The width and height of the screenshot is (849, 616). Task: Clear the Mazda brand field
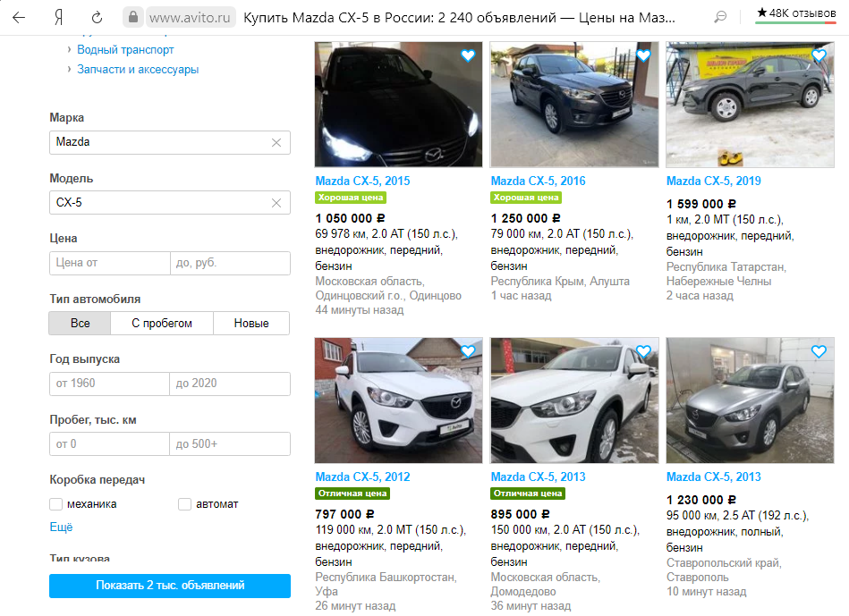(276, 142)
